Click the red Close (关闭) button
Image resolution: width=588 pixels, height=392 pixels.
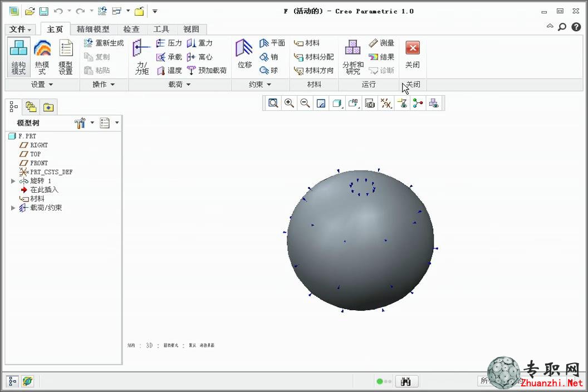coord(413,55)
